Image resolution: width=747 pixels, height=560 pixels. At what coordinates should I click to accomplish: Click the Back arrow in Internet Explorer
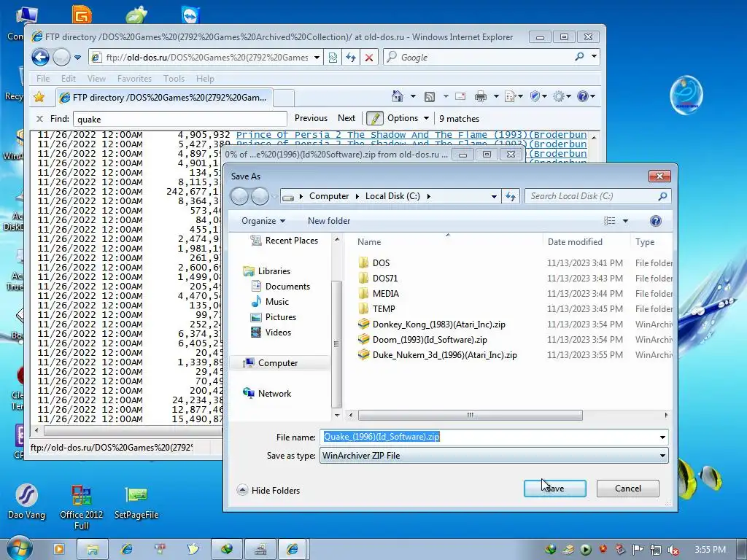[41, 58]
